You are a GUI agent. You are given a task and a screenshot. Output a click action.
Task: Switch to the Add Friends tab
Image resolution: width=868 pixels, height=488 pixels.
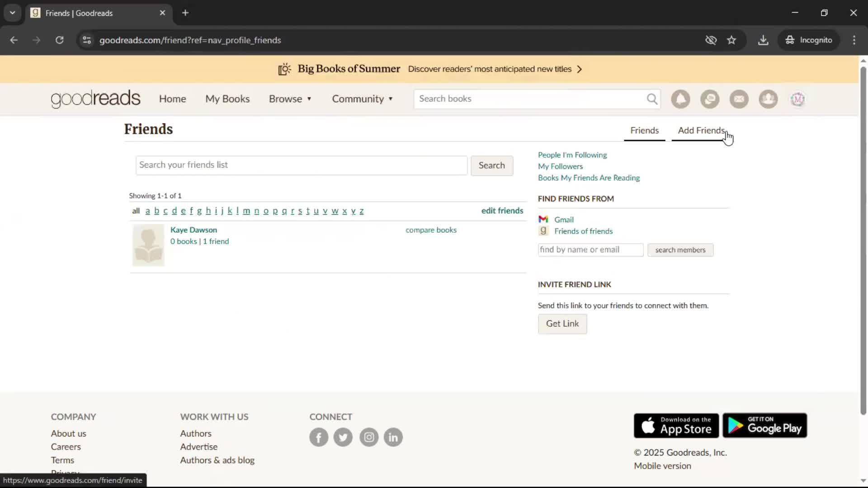coord(701,131)
